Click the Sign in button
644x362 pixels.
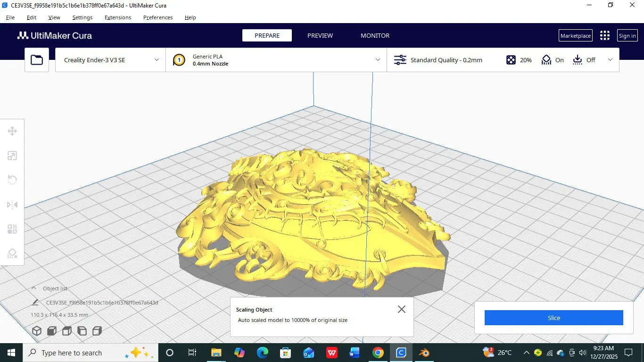(x=627, y=35)
